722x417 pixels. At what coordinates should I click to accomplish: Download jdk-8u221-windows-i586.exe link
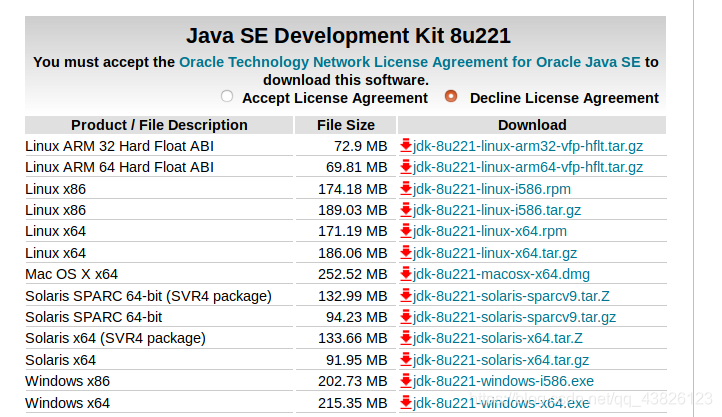(x=503, y=381)
